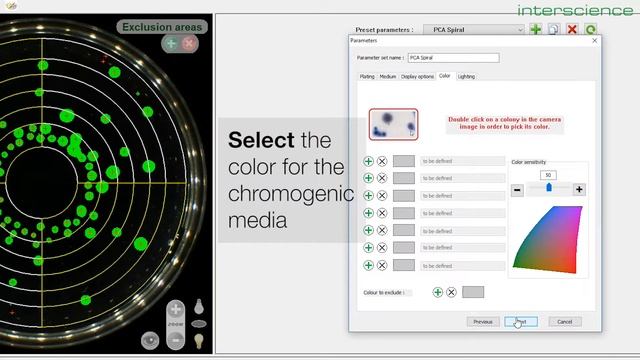Click the Previous button
This screenshot has height=360, width=640.
tap(483, 322)
